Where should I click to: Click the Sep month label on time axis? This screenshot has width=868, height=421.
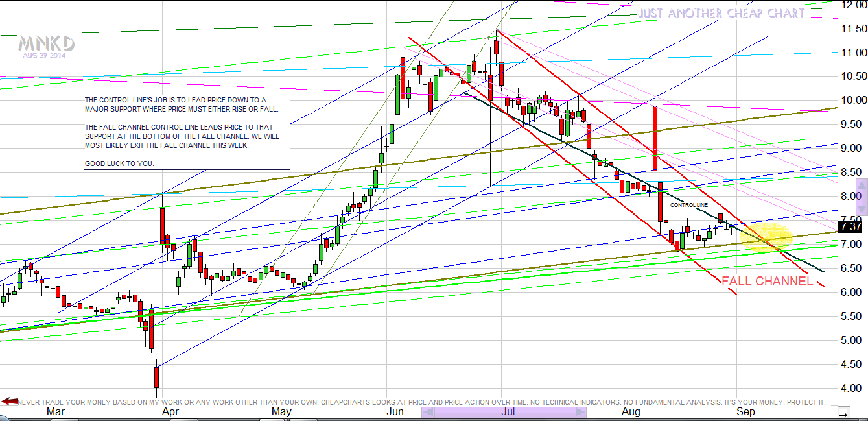tap(745, 412)
